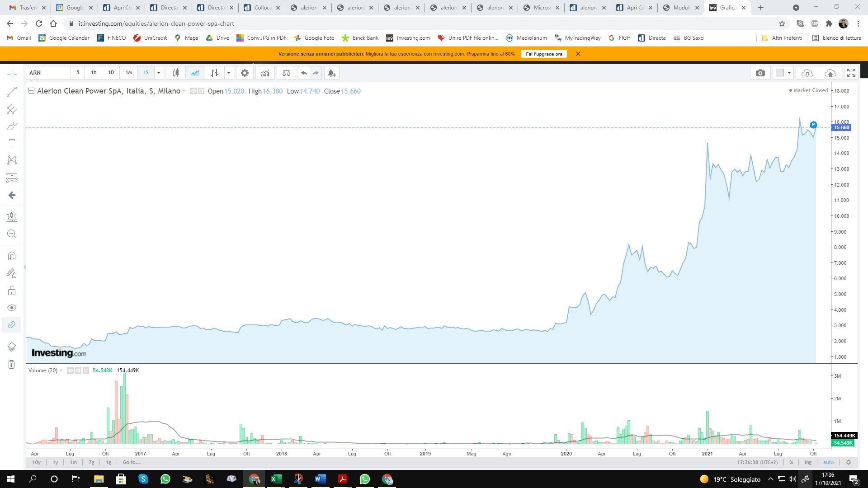The image size is (868, 488).
Task: Select the long position forecasting tool
Action: 12,178
